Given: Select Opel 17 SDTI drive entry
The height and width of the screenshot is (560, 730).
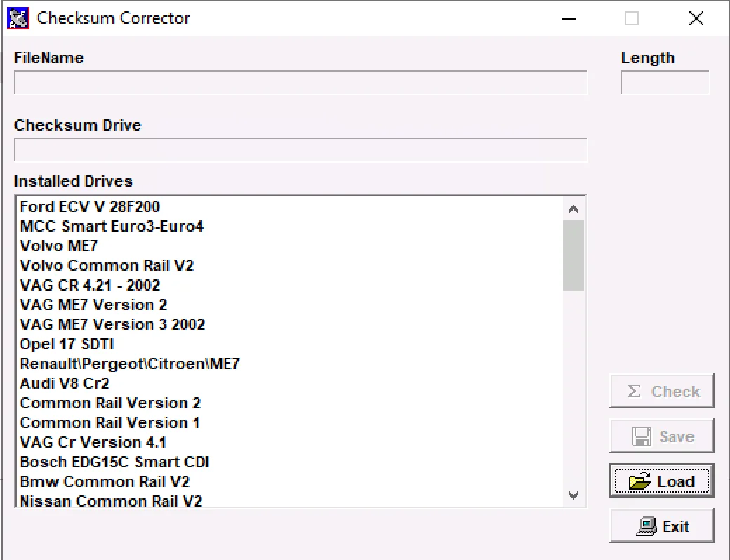Looking at the screenshot, I should [66, 344].
